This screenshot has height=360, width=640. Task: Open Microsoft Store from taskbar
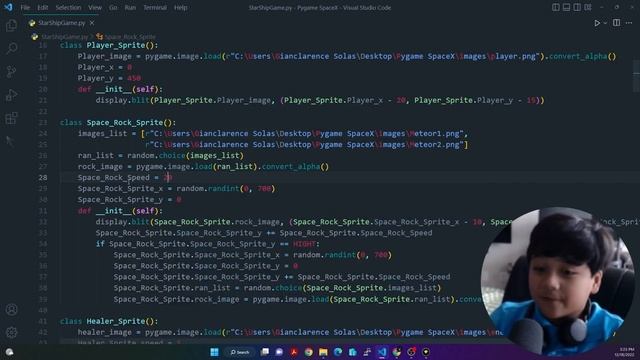coord(353,352)
